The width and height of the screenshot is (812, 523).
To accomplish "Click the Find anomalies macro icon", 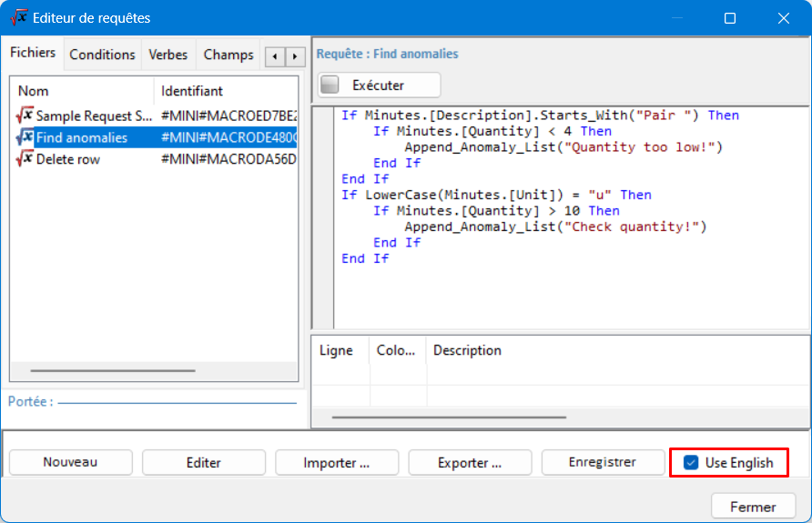I will coord(25,137).
